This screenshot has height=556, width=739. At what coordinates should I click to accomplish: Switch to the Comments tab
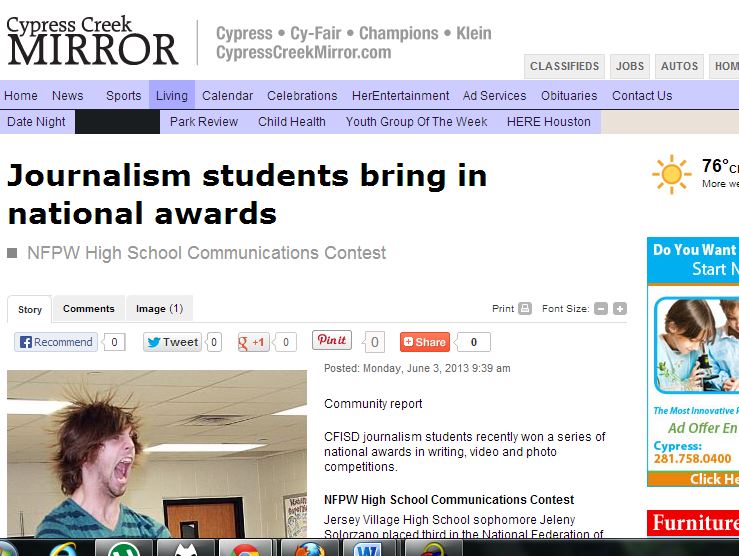[89, 309]
